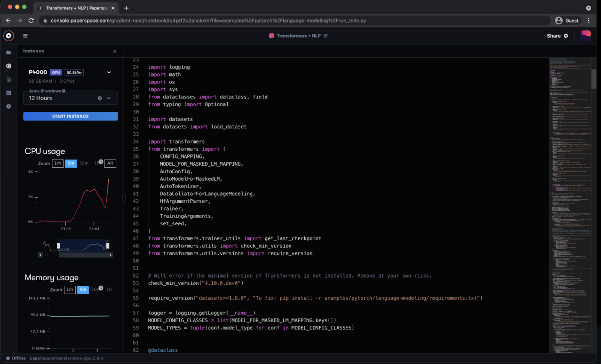Open the Terminal icon in sidebar

9,93
